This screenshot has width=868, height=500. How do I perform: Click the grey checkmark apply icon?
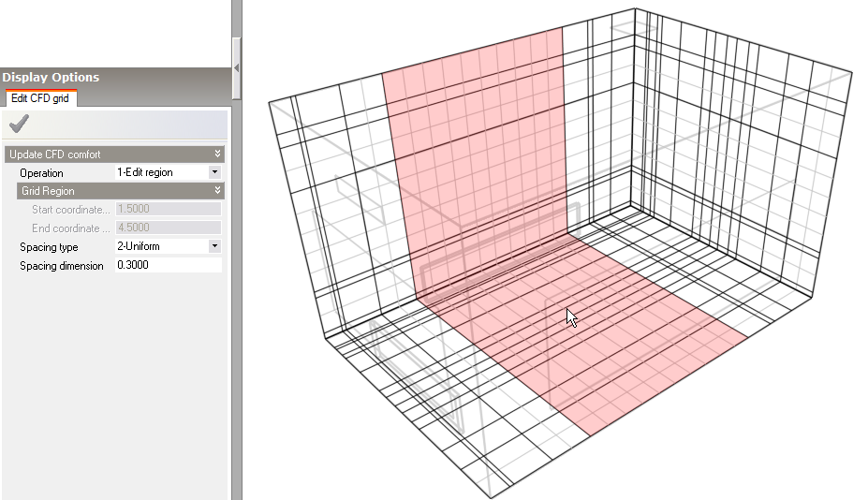pyautogui.click(x=18, y=125)
